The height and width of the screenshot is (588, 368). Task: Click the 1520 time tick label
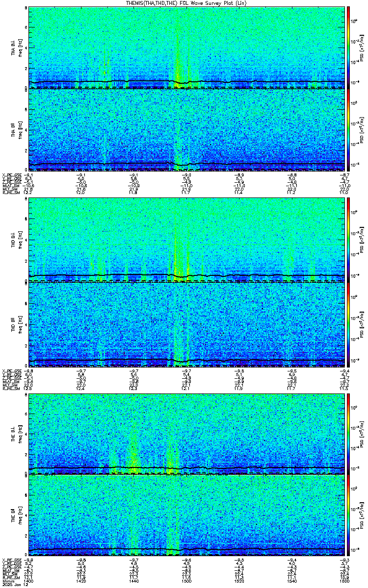click(239, 581)
